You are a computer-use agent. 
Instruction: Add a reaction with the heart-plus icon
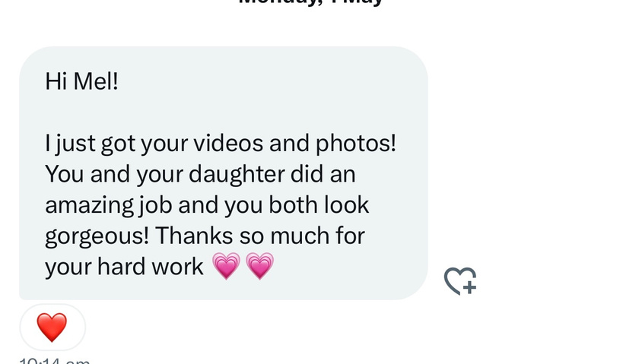point(460,281)
